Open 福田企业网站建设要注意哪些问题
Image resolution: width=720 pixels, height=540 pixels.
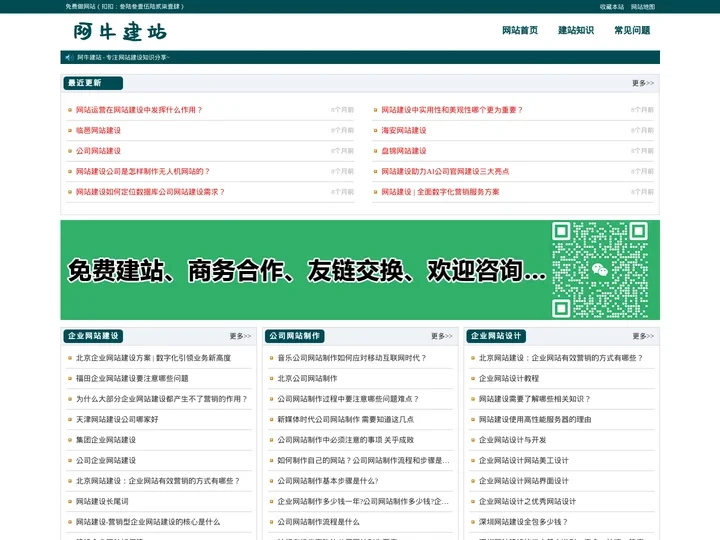[x=132, y=378]
